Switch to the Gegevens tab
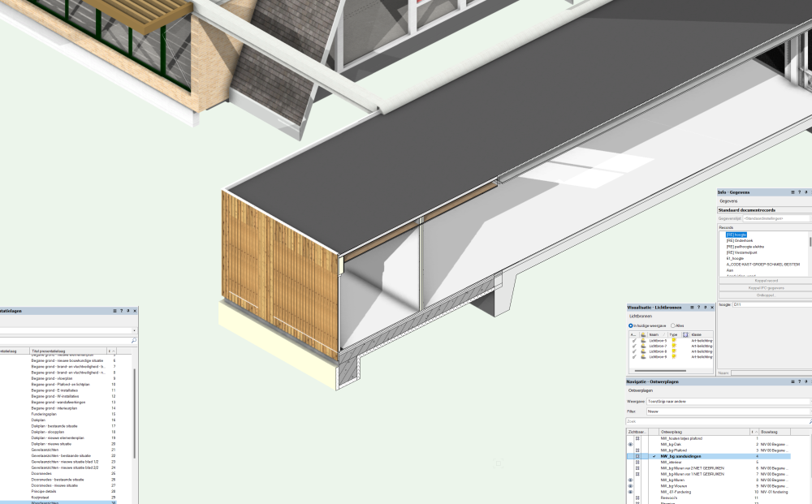812x504 pixels. [730, 200]
